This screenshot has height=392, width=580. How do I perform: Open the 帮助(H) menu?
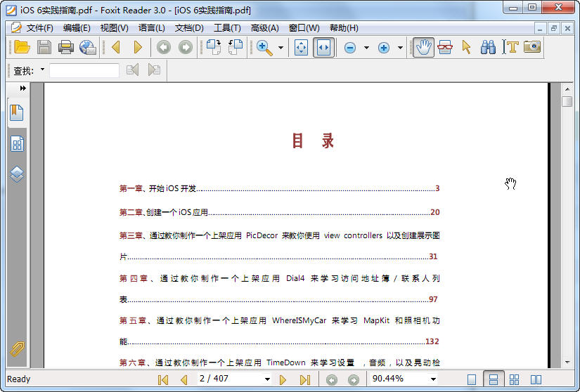click(x=344, y=28)
